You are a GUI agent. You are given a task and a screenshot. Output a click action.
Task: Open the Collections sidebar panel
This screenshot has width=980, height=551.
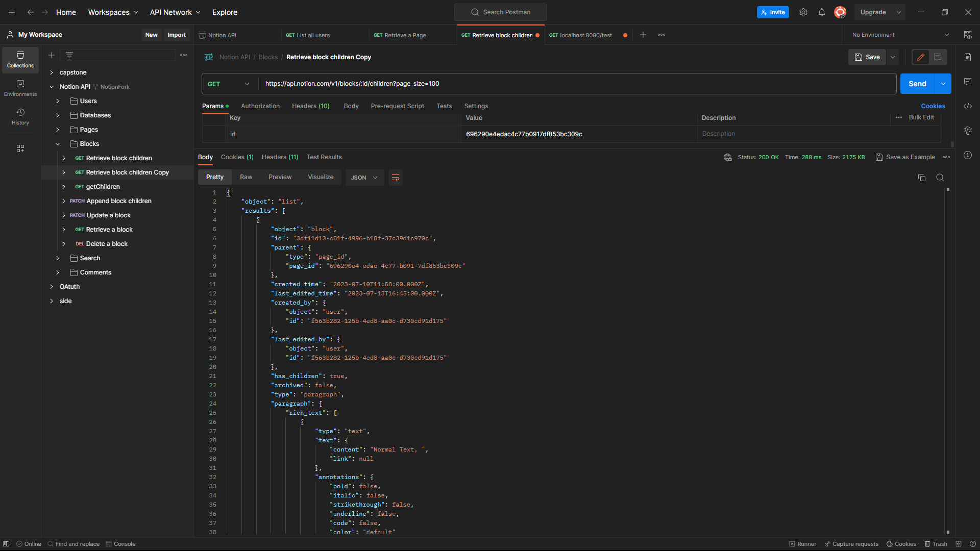[20, 60]
